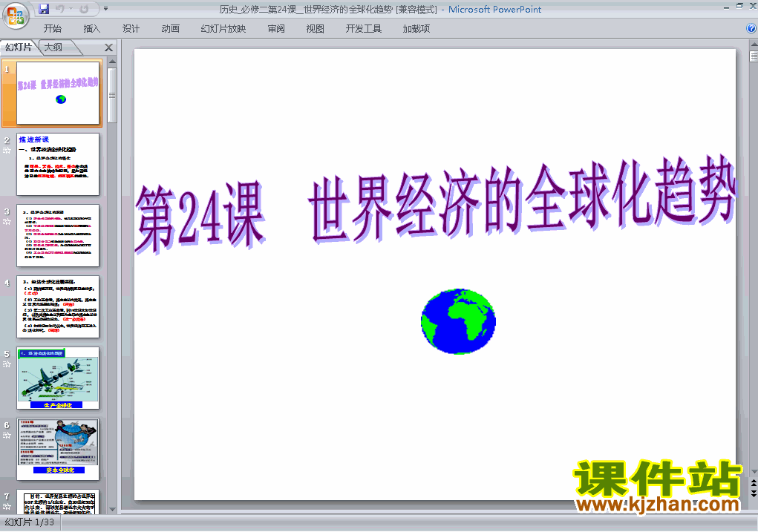This screenshot has height=532, width=758.
Task: Switch the side pane to 大纲 view
Action: (53, 47)
